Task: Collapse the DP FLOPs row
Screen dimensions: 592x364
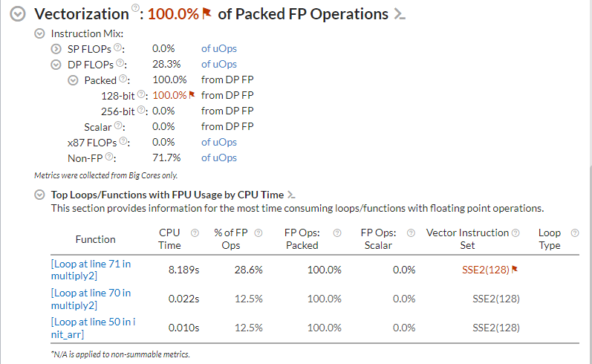Action: [x=55, y=65]
